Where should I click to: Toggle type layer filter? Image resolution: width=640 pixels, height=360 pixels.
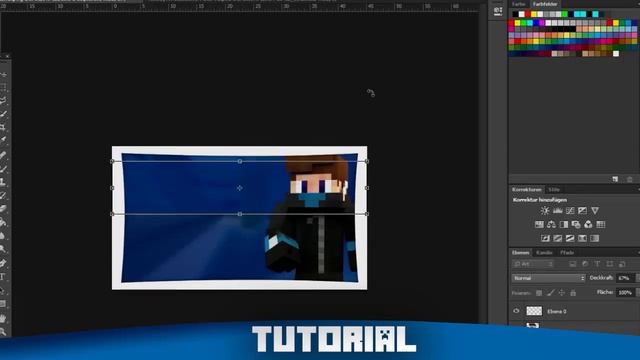point(597,264)
